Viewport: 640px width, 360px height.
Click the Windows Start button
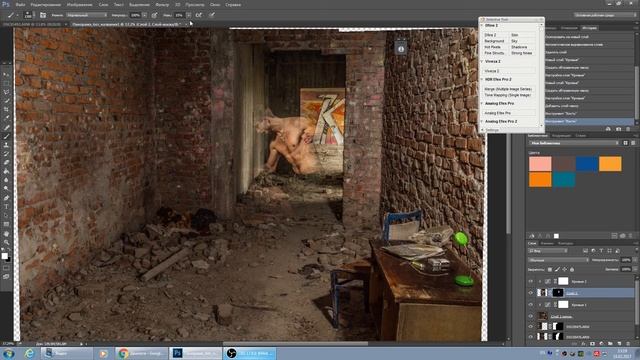tap(9, 353)
